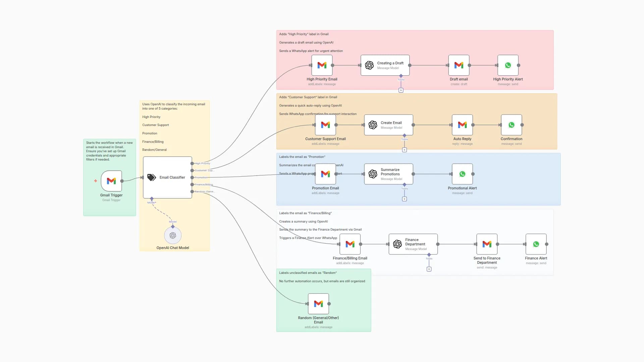Click the plus under Summarize Promotions
The image size is (644, 362).
pos(405,198)
